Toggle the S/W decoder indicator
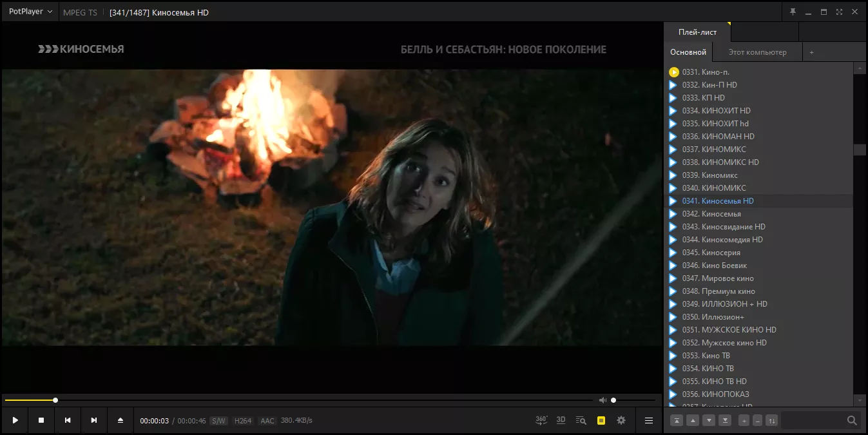 tap(218, 421)
